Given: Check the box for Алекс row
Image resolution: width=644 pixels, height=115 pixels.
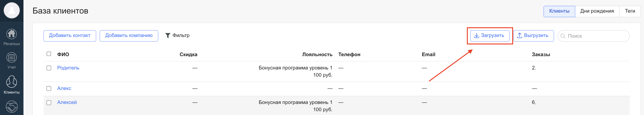Looking at the screenshot, I should (x=49, y=88).
